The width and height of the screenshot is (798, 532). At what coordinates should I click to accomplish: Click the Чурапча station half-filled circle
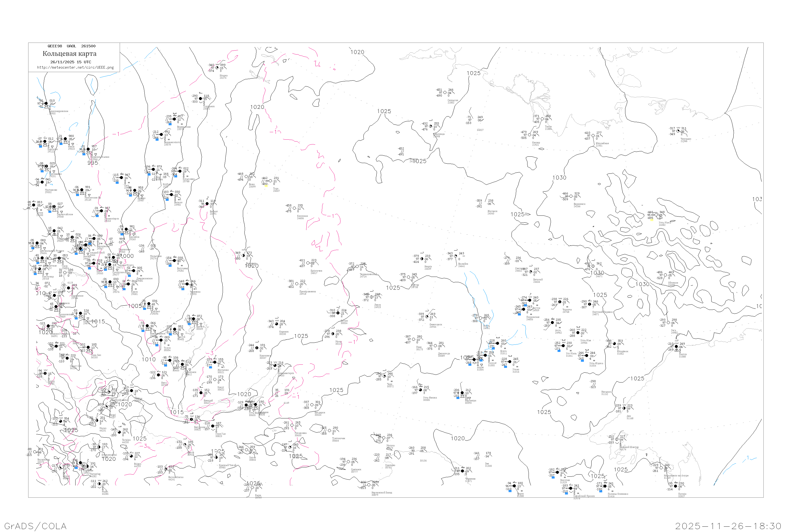click(560, 302)
